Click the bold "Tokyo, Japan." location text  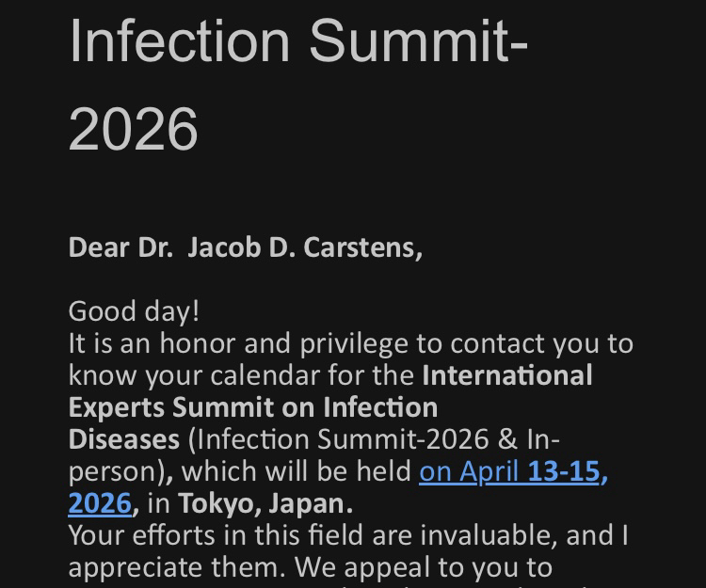[265, 503]
